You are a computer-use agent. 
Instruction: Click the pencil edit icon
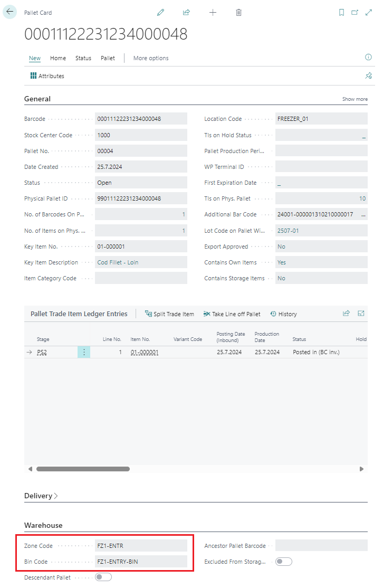pos(161,12)
